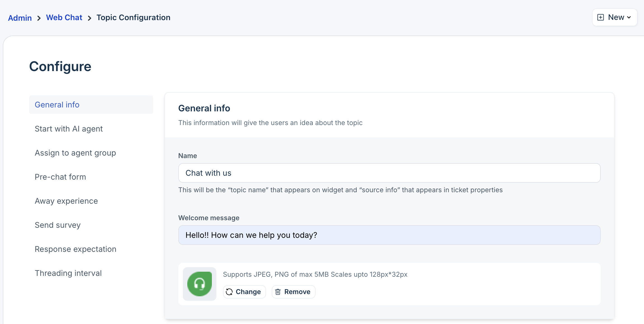Select Response expectation in the sidebar
This screenshot has height=324, width=644.
pyautogui.click(x=75, y=249)
